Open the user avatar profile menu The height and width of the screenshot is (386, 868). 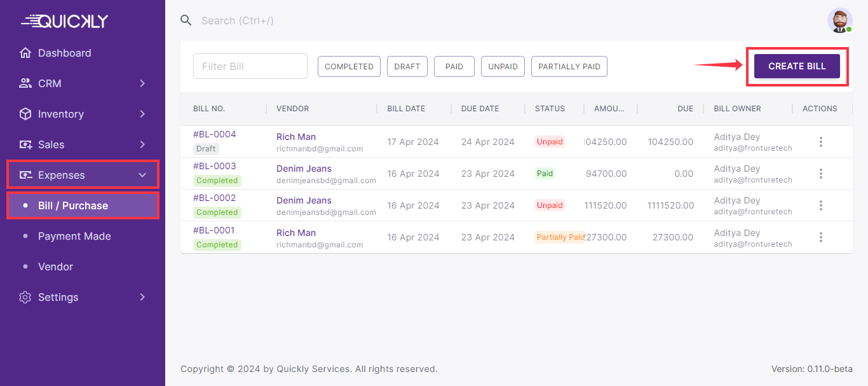pos(839,20)
